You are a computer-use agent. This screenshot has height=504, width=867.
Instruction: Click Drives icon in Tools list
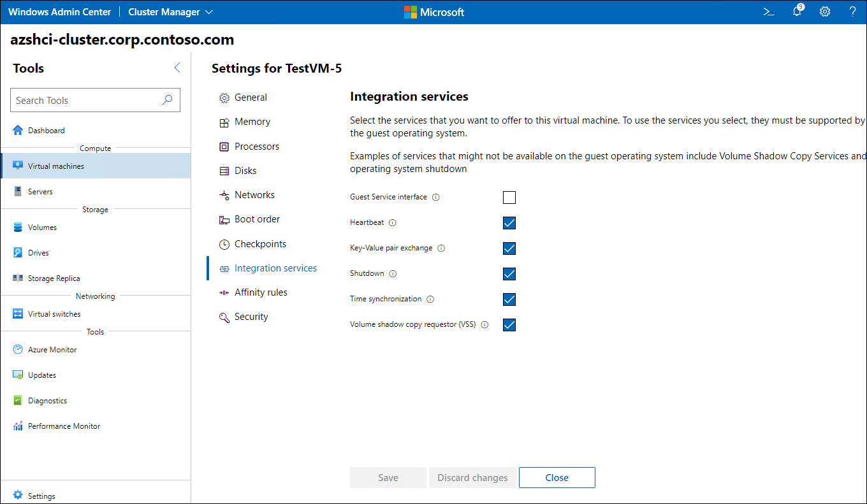[18, 253]
